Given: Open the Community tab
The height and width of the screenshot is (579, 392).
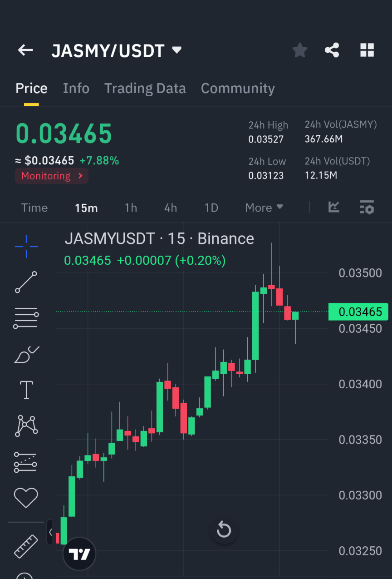Looking at the screenshot, I should pyautogui.click(x=238, y=88).
